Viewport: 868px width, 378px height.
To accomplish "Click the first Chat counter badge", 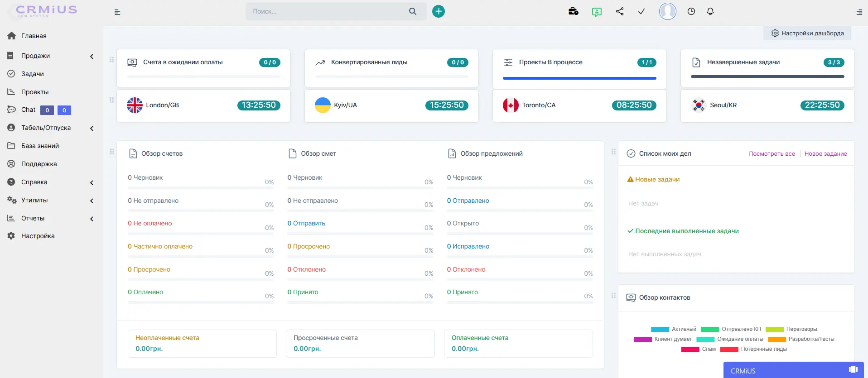I will pyautogui.click(x=47, y=110).
